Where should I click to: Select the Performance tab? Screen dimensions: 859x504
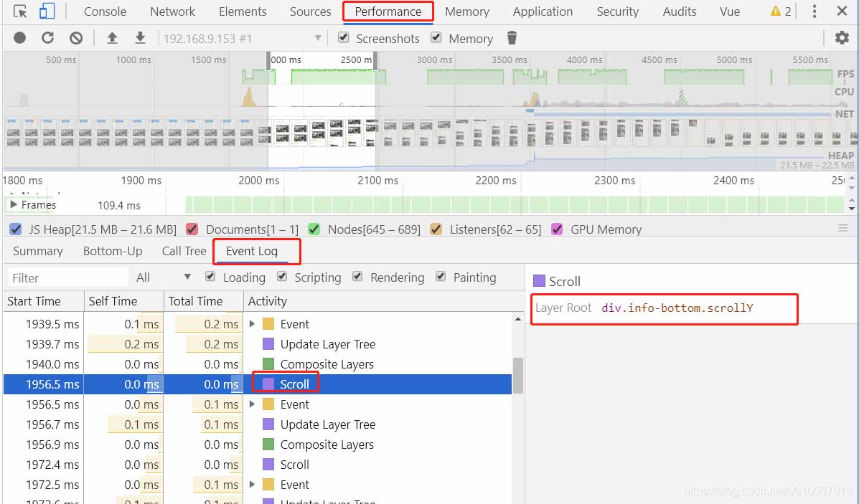coord(388,11)
